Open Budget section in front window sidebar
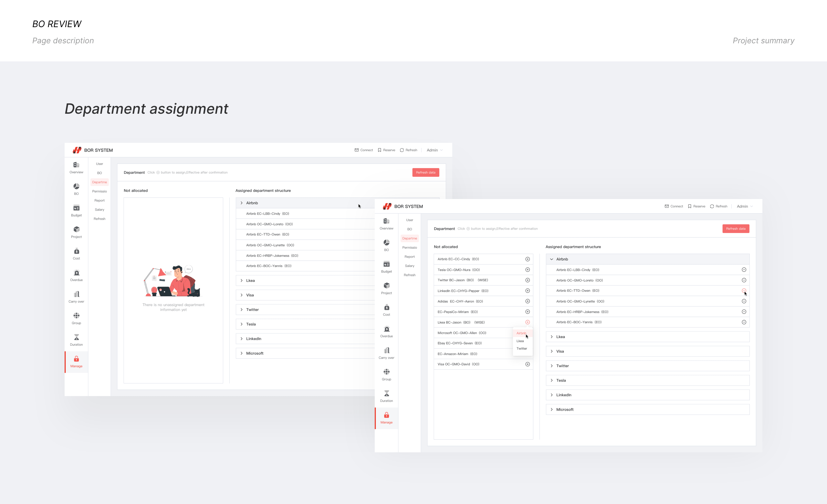 tap(386, 267)
